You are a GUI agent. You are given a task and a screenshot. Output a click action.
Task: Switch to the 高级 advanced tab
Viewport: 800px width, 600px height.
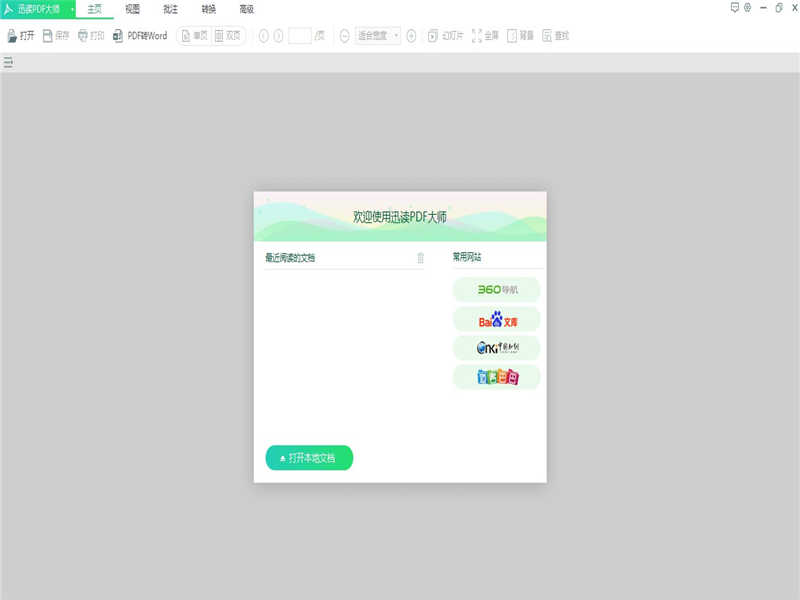point(247,9)
